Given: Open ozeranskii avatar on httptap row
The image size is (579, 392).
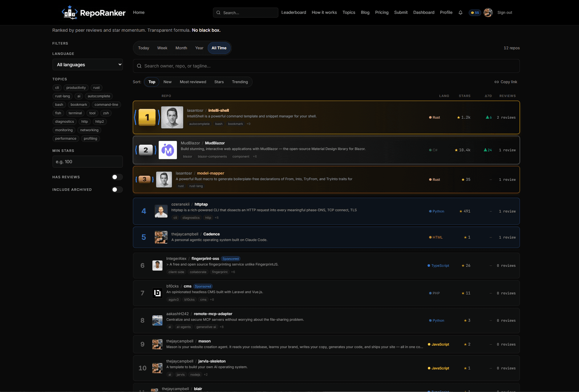Looking at the screenshot, I should tap(161, 211).
